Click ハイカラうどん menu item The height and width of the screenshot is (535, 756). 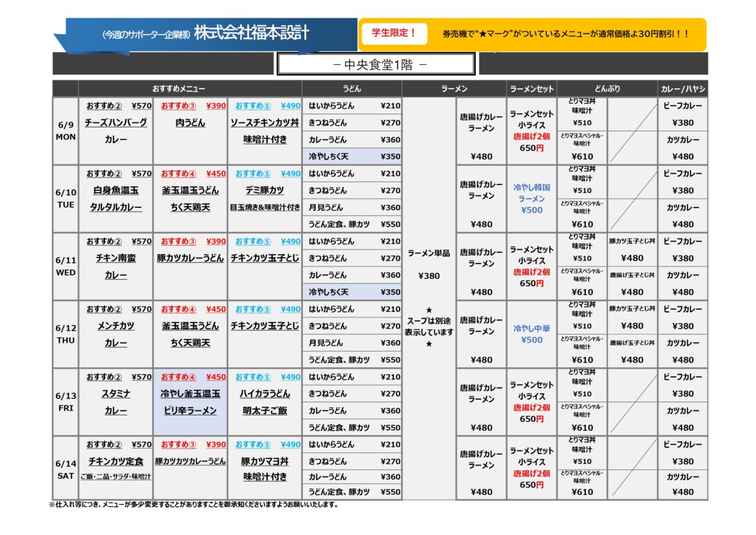(265, 394)
